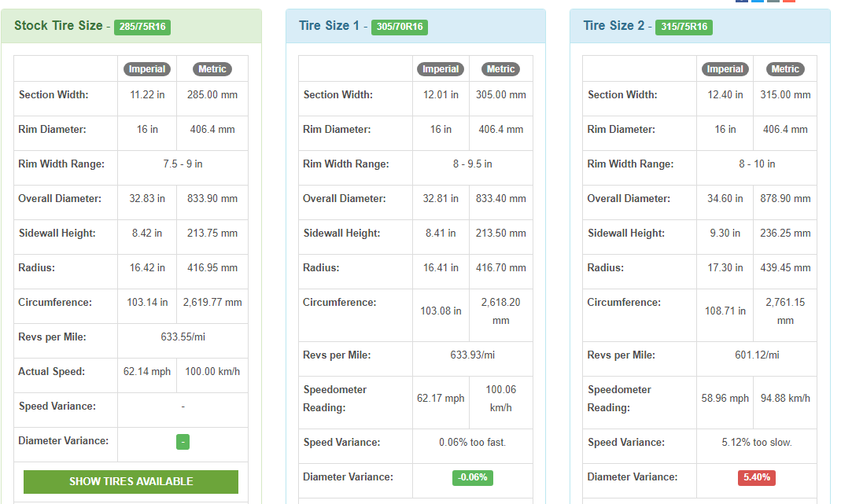Select Metric header in Tire Size 1
This screenshot has height=504, width=841.
pos(500,69)
